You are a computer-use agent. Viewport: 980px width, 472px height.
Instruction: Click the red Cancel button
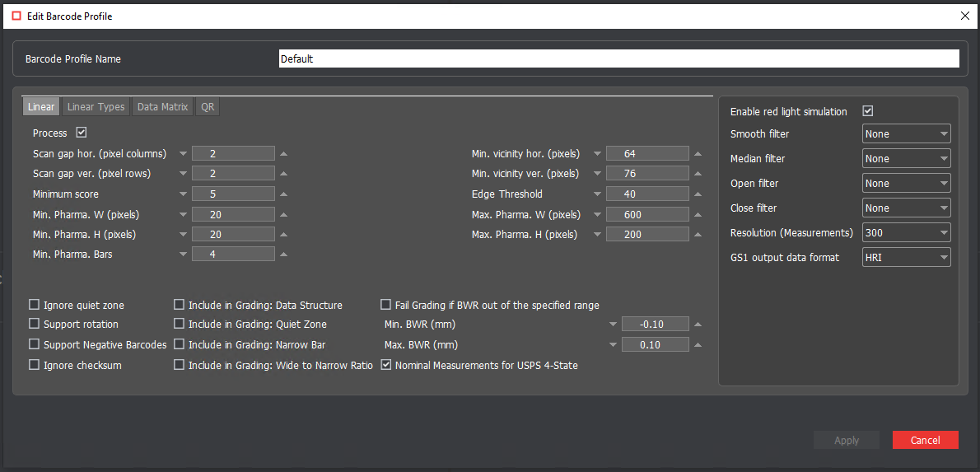click(925, 440)
